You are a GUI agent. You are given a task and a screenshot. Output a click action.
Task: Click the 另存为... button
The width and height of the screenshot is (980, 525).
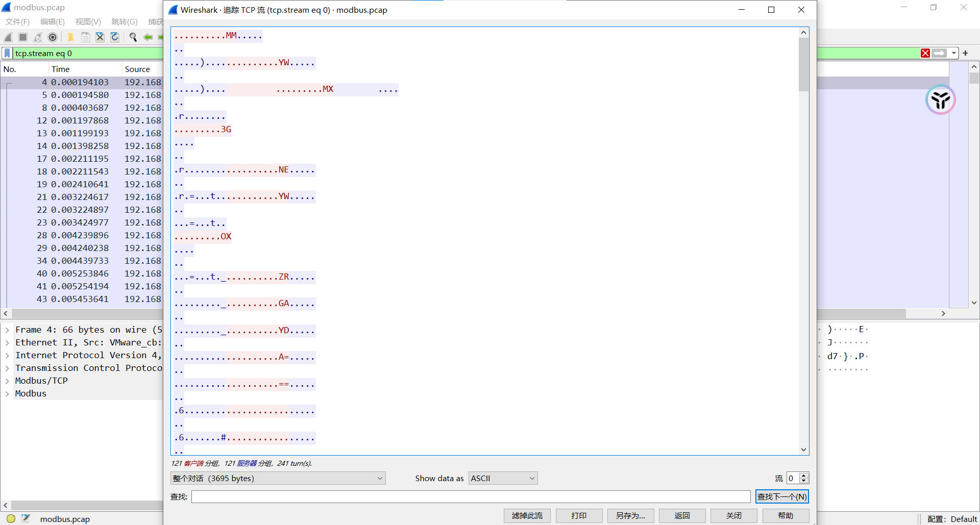click(630, 516)
